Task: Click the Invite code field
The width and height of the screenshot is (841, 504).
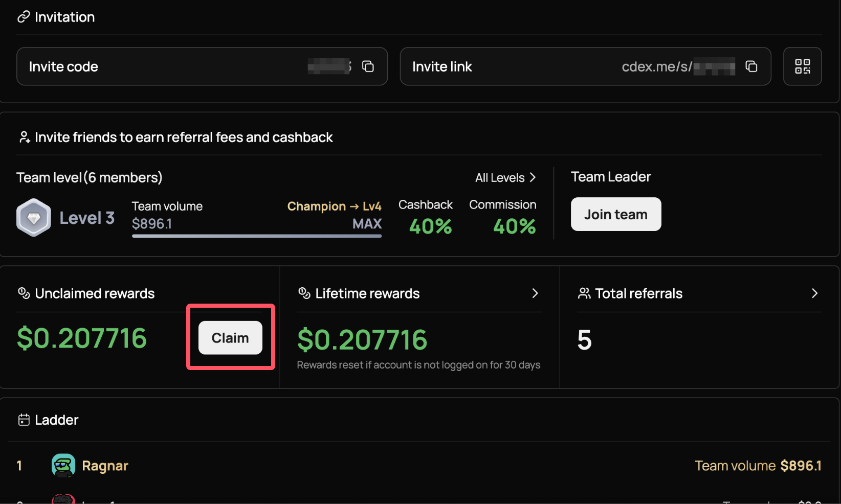Action: 169,66
